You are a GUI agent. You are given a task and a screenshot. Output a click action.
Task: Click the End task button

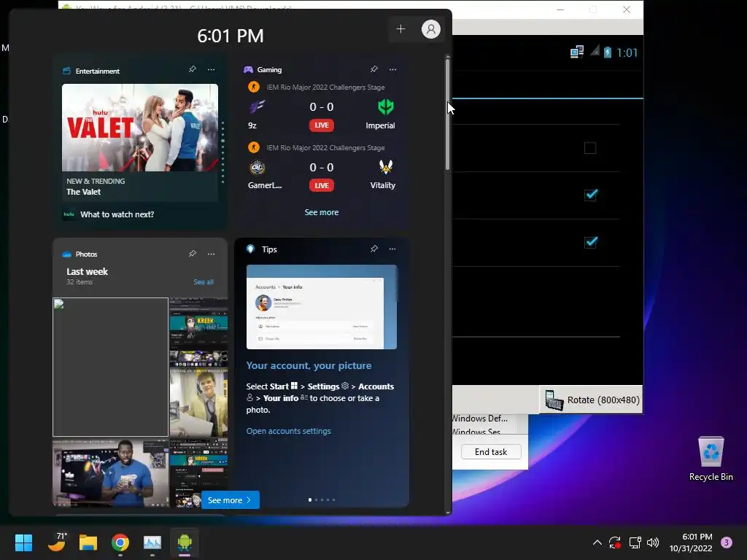491,452
